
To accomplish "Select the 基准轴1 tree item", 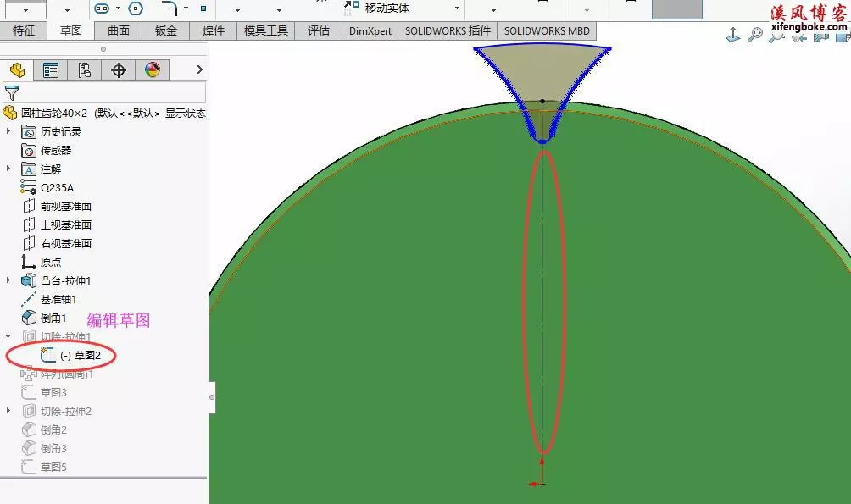I will [58, 299].
